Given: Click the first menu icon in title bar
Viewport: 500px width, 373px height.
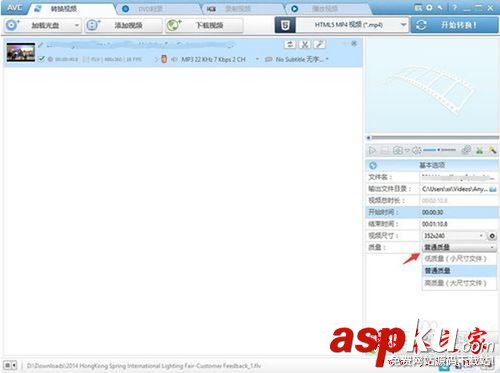Looking at the screenshot, I should coord(418,7).
